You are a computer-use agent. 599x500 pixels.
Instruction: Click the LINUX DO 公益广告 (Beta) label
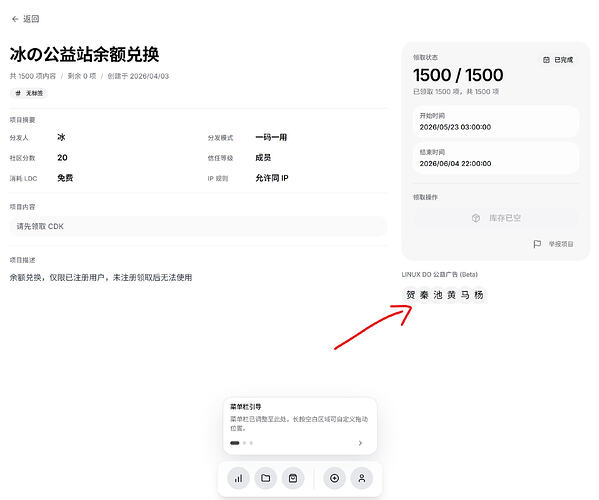[x=439, y=274]
